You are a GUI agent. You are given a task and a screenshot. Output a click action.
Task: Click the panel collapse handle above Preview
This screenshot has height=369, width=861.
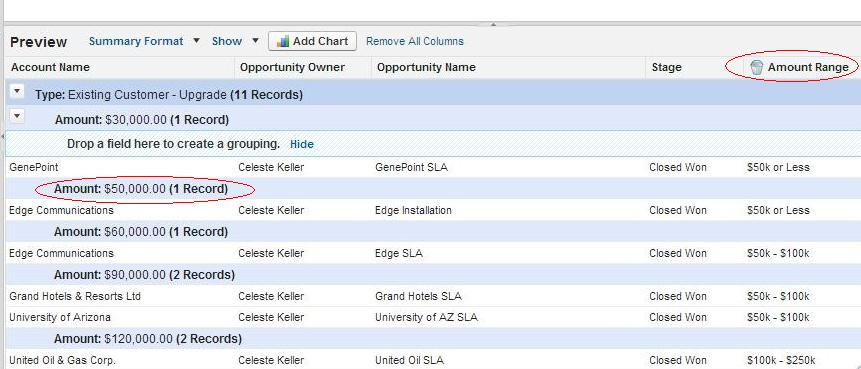493,24
